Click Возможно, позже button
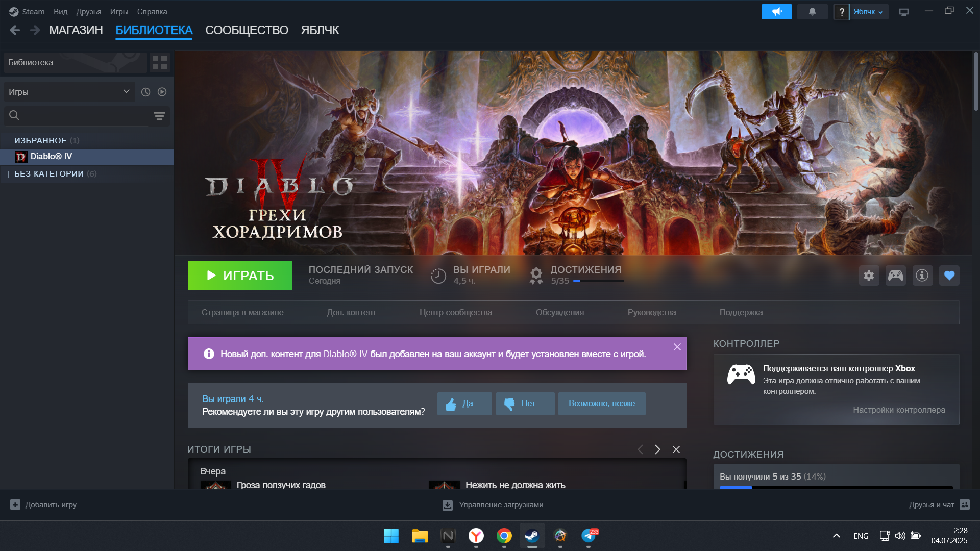The image size is (980, 551). point(602,404)
